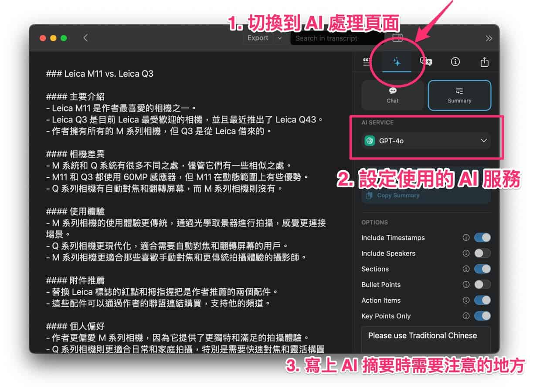Open the translation tab icon
This screenshot has height=392, width=533.
click(x=426, y=62)
